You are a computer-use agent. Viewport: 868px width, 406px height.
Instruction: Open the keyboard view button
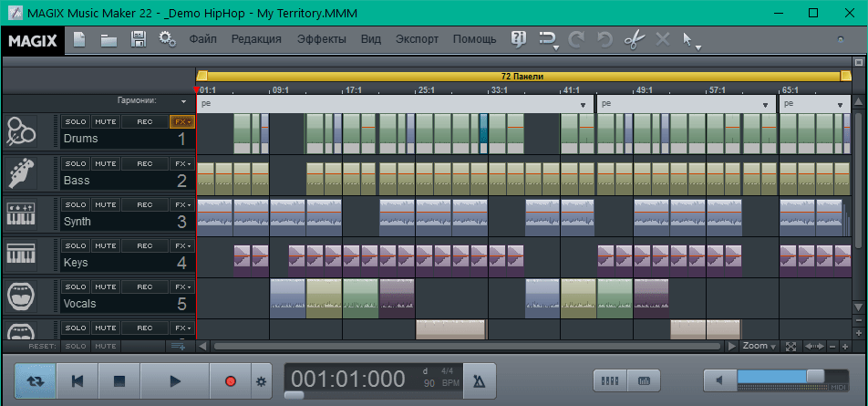point(644,380)
